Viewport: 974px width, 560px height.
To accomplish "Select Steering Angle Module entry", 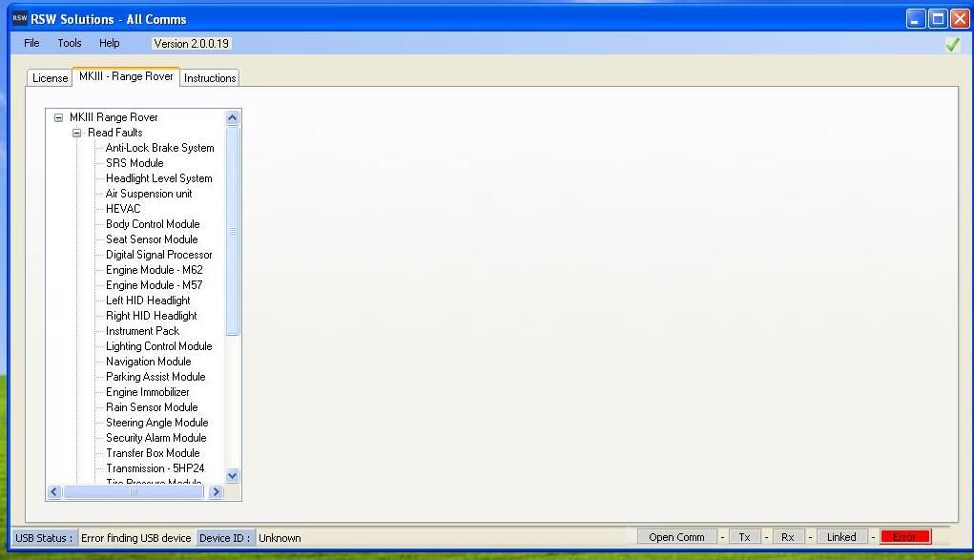I will [157, 423].
